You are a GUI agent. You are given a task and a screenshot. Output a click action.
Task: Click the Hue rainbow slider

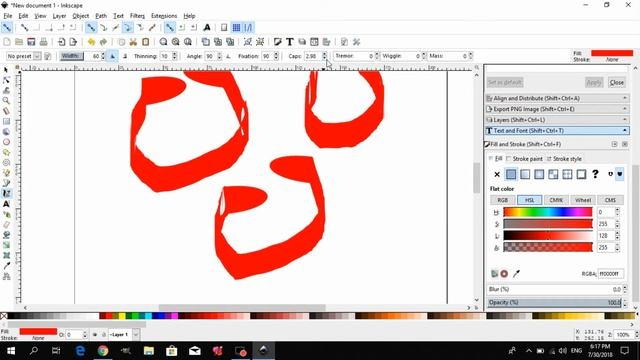[547, 212]
